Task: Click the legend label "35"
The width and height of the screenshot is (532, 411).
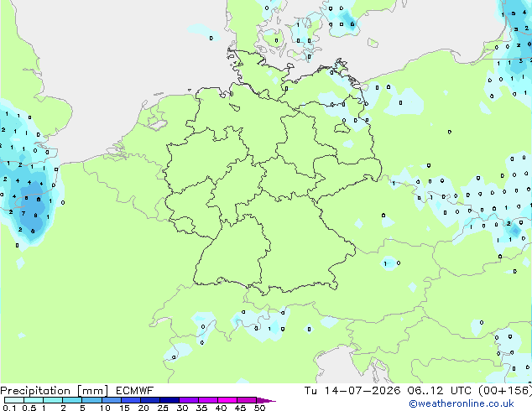Action: [x=201, y=408]
